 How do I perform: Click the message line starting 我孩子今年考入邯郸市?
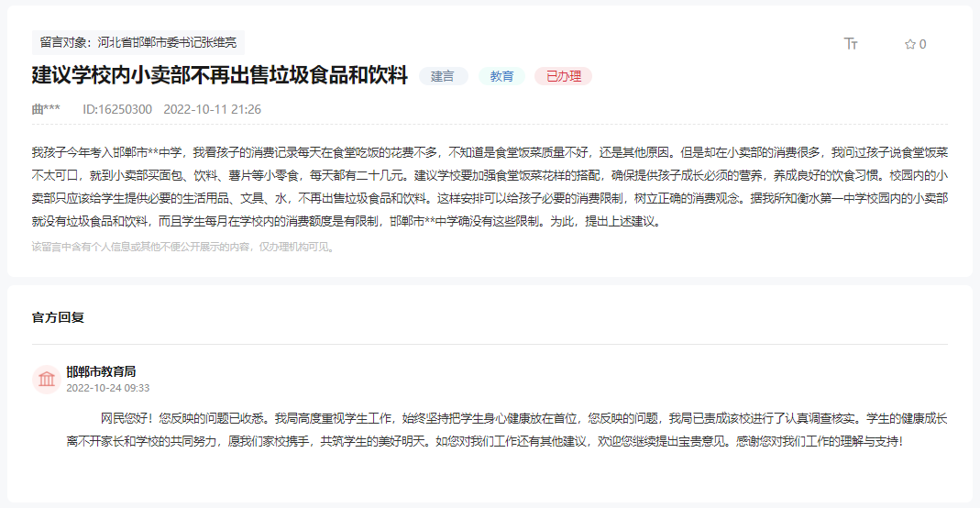(490, 152)
